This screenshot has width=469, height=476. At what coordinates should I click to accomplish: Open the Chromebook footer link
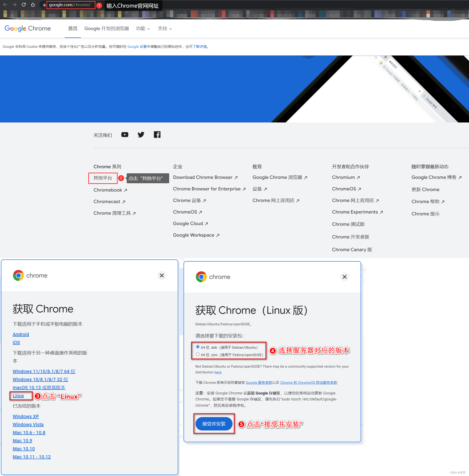110,190
